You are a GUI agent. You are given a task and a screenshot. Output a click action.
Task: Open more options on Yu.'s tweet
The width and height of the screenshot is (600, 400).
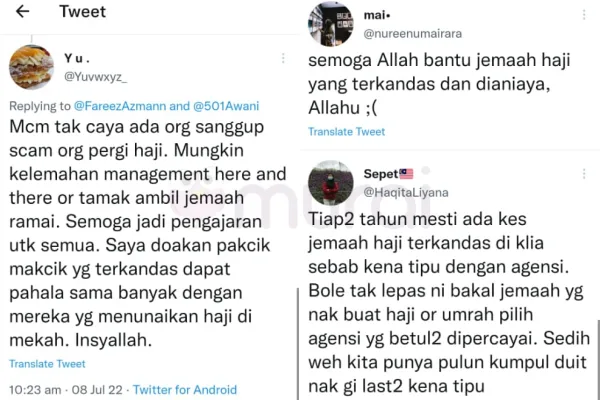coord(283,59)
